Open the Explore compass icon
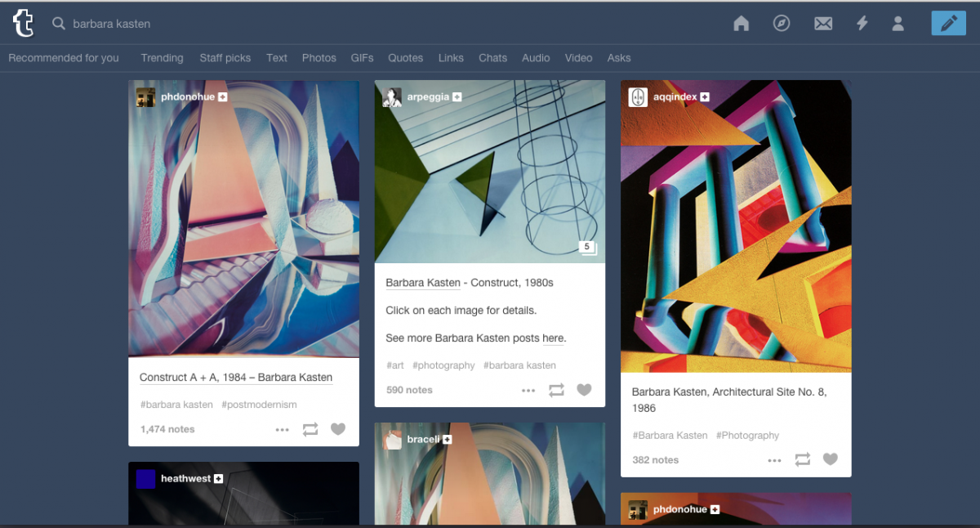This screenshot has width=980, height=528. pyautogui.click(x=782, y=24)
